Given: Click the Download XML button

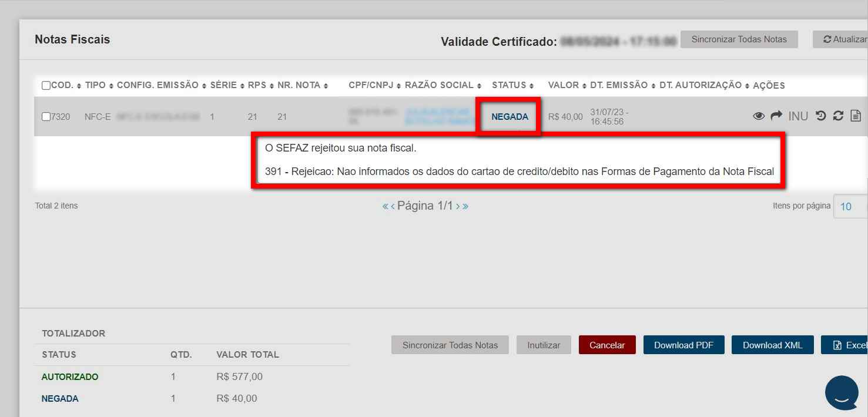Looking at the screenshot, I should pyautogui.click(x=772, y=345).
